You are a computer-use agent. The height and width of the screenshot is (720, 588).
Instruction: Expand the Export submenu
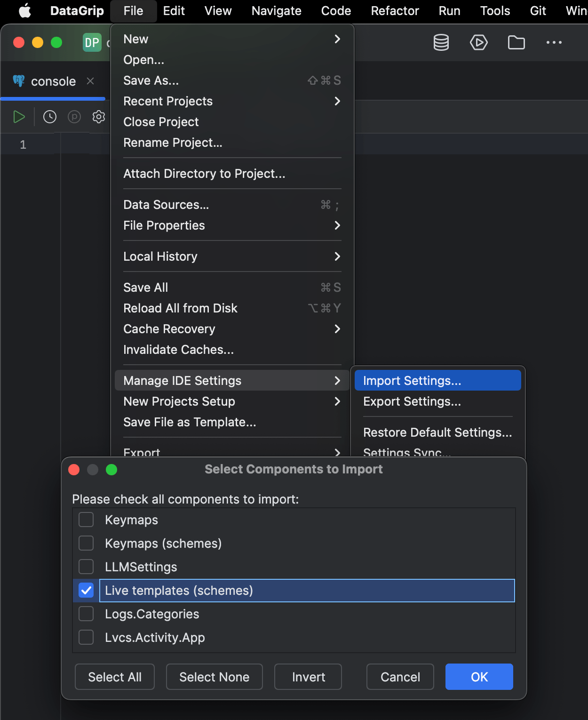337,453
